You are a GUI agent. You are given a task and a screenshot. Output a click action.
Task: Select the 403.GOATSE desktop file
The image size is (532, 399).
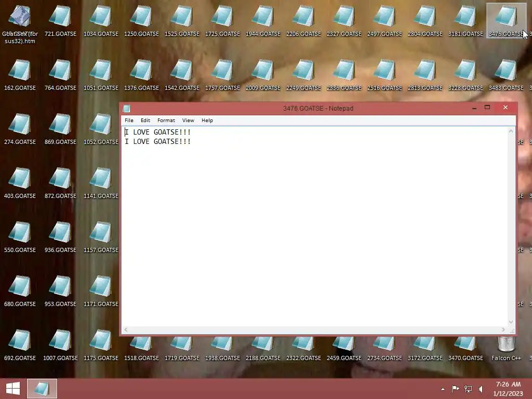[x=20, y=183]
